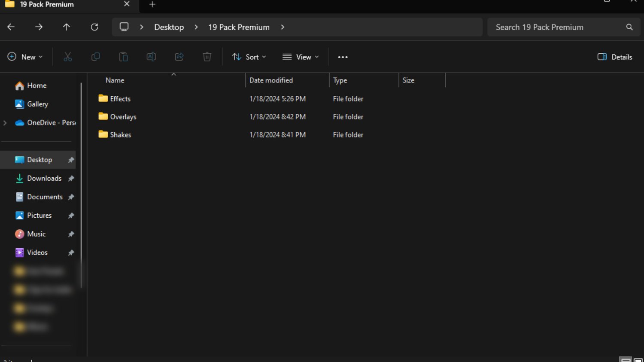Sort by the Size column header
The height and width of the screenshot is (362, 644).
coord(422,80)
